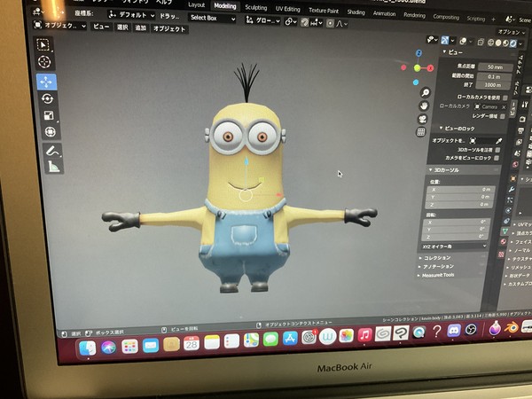Click eyedropper in オブジェクトを lock field
The image size is (532, 399).
498,141
